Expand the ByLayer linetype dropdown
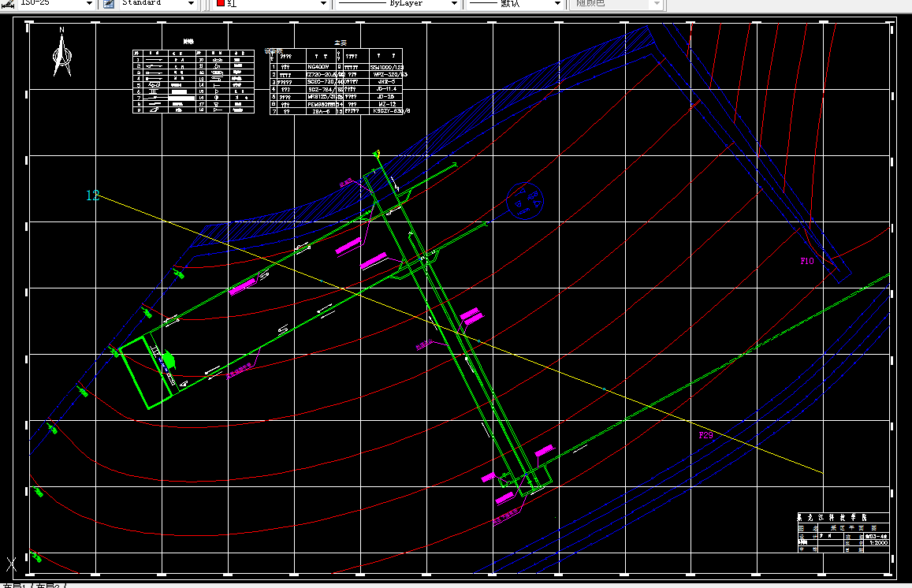The width and height of the screenshot is (912, 588). [x=454, y=3]
